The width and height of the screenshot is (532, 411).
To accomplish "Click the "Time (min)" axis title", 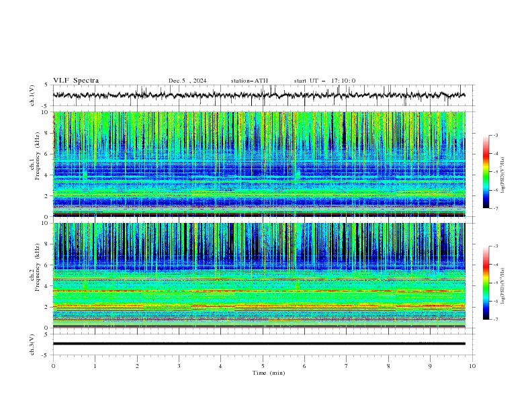I will (269, 373).
